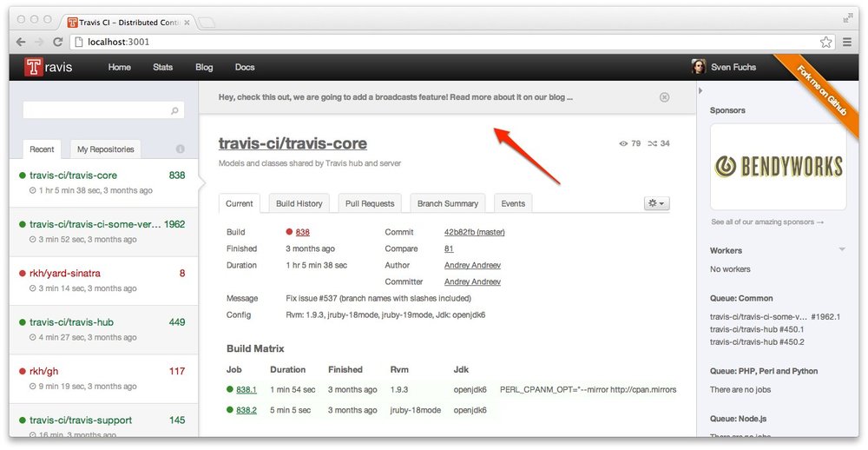
Task: Click Sven Fuchs profile avatar
Action: click(698, 67)
